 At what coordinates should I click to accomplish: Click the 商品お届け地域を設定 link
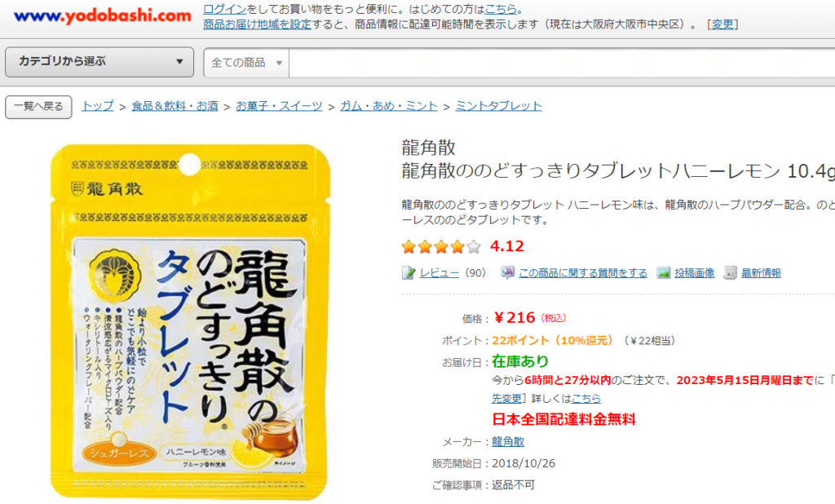(257, 24)
